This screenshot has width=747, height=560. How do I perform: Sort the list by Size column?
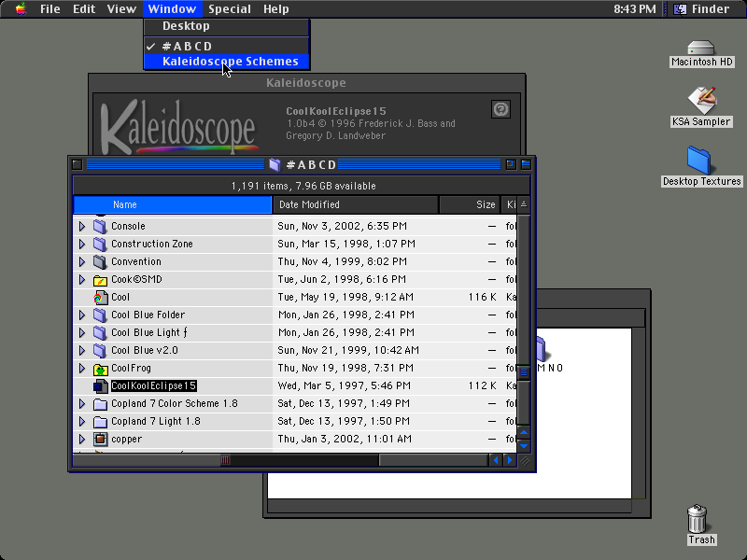pyautogui.click(x=470, y=204)
